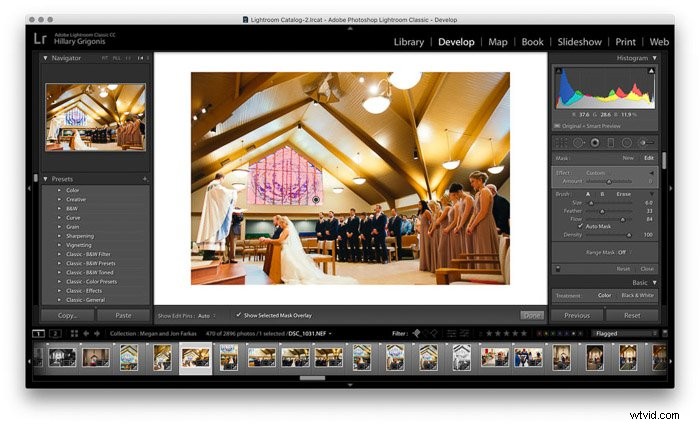Switch brush to Erase mode

point(623,194)
